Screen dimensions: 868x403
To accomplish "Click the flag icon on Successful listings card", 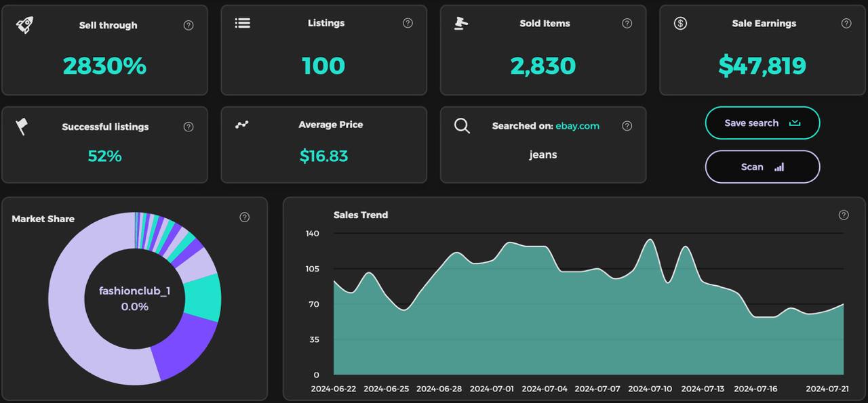I will click(x=22, y=127).
